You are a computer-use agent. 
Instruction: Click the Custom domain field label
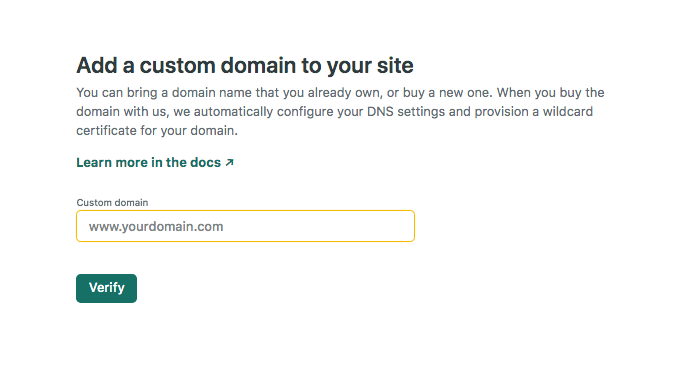point(112,203)
